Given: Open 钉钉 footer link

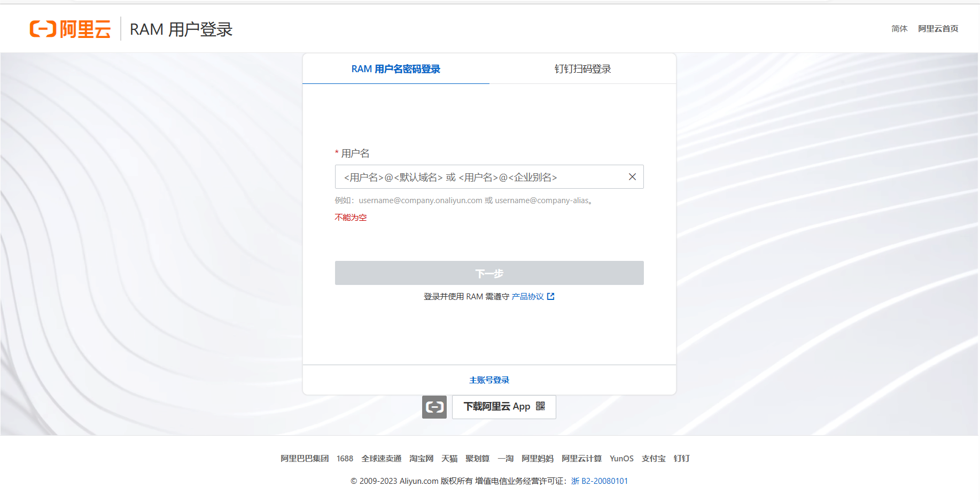Looking at the screenshot, I should coord(682,459).
